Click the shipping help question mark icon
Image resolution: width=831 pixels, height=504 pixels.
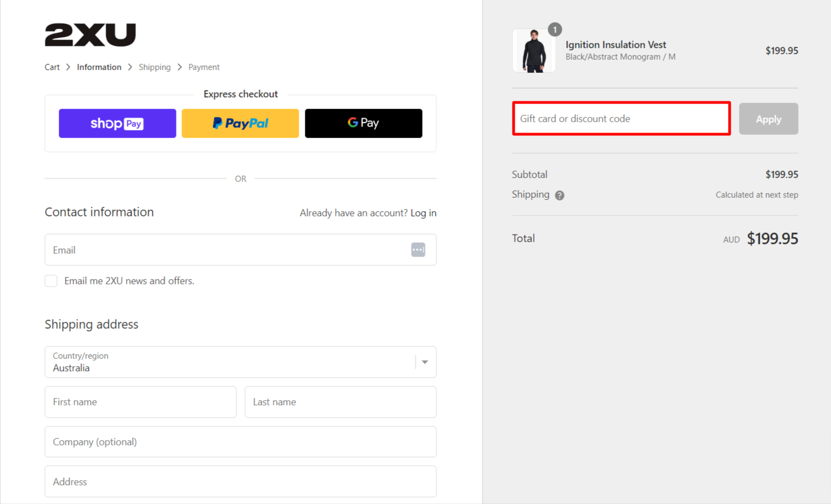(x=560, y=195)
